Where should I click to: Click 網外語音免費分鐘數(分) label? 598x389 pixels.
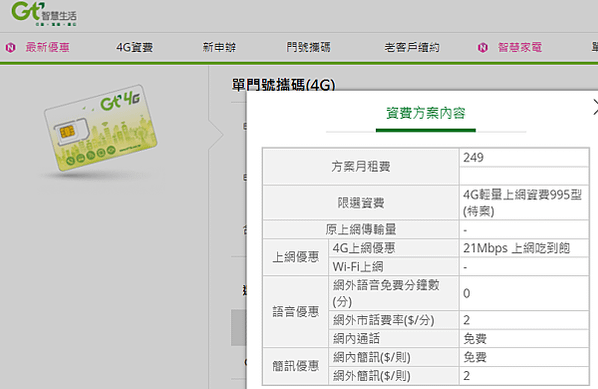tap(386, 293)
